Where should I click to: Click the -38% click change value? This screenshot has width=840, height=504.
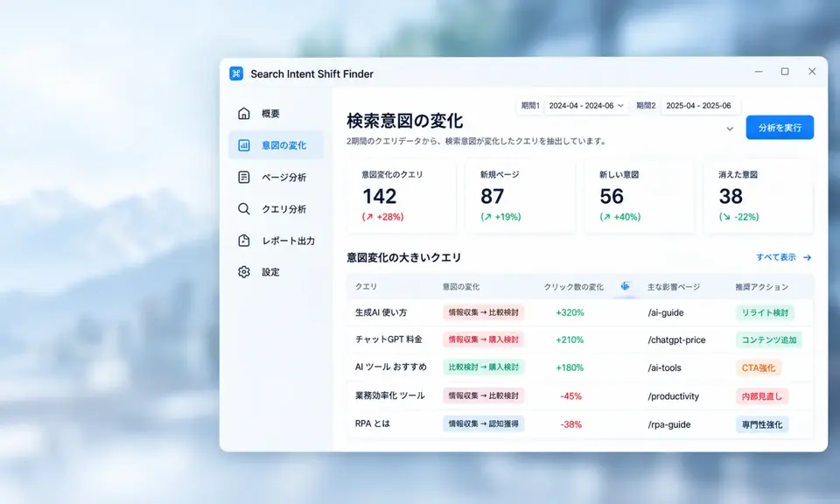click(571, 424)
